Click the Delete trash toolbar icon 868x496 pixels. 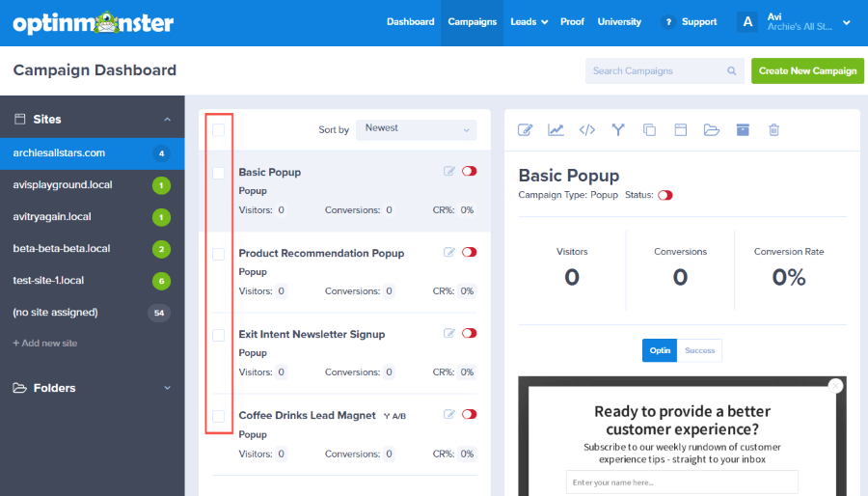(x=773, y=130)
